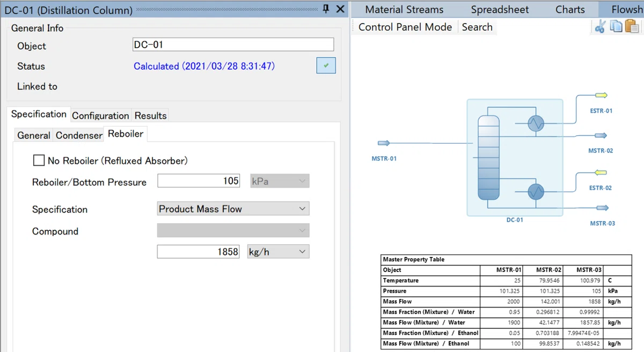Viewport: 644px width, 352px height.
Task: Open the Material Streams tab
Action: tap(404, 9)
